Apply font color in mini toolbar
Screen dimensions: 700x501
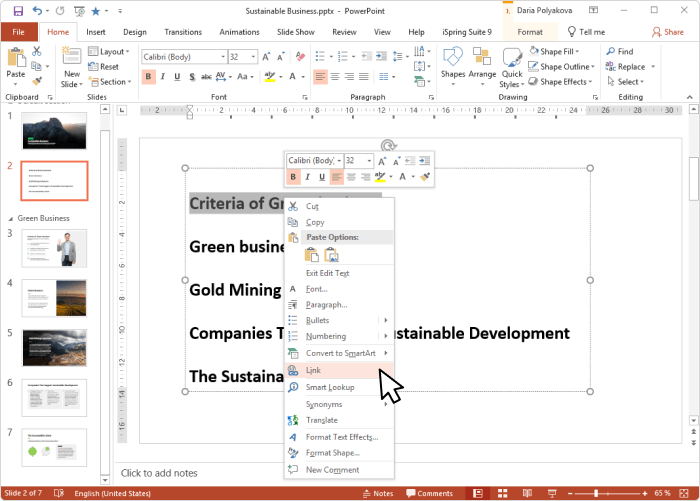[x=402, y=177]
